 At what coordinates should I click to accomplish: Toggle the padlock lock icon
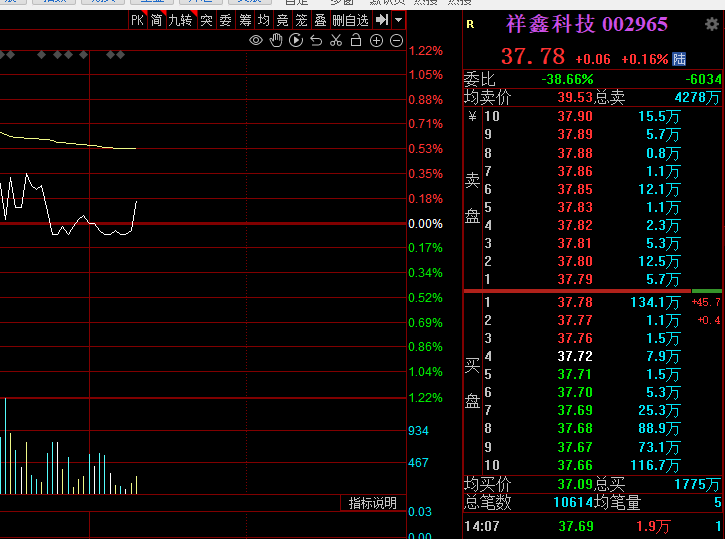(x=356, y=40)
